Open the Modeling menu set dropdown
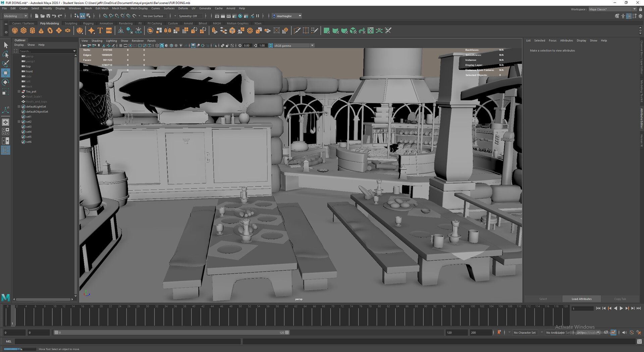The width and height of the screenshot is (644, 352). pos(16,16)
